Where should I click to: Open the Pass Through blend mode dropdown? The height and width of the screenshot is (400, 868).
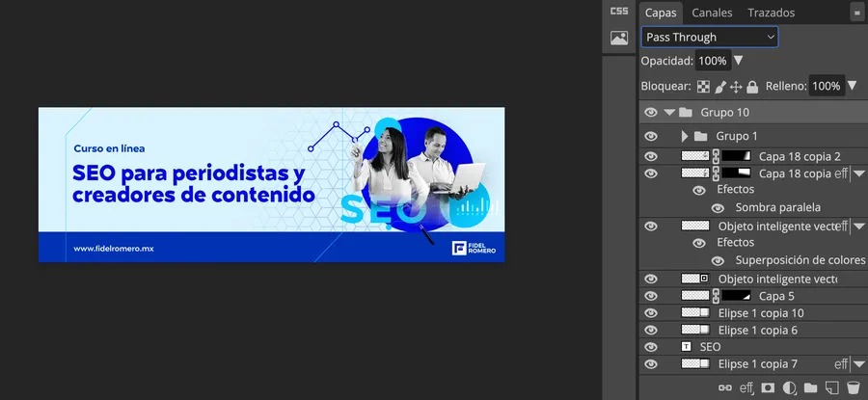pyautogui.click(x=710, y=38)
